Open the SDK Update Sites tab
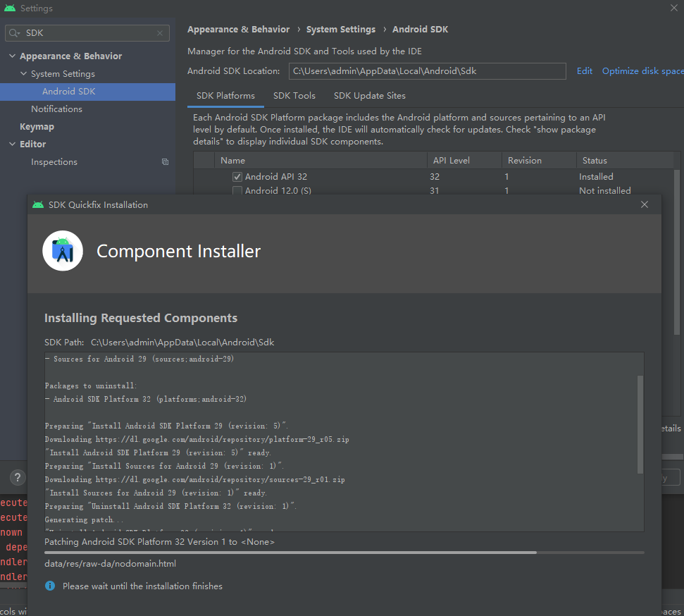The image size is (684, 616). pos(368,95)
